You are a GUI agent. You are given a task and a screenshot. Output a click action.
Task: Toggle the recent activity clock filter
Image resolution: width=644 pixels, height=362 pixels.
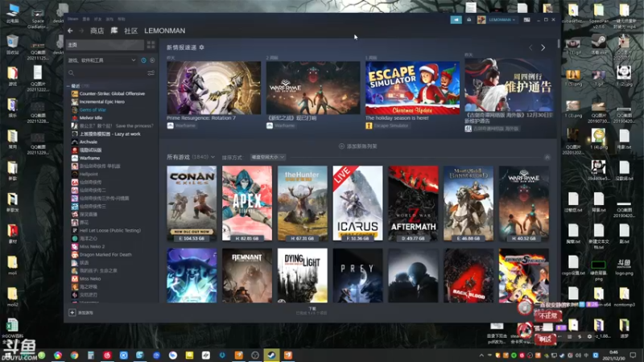click(x=143, y=60)
